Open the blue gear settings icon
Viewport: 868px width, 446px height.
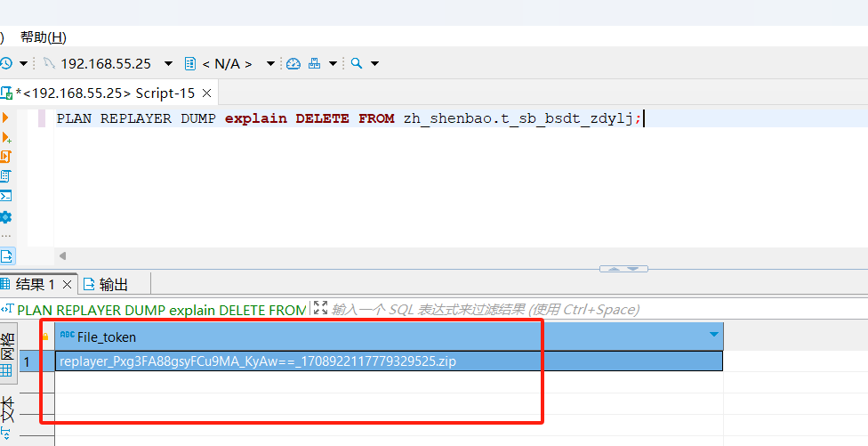5,216
